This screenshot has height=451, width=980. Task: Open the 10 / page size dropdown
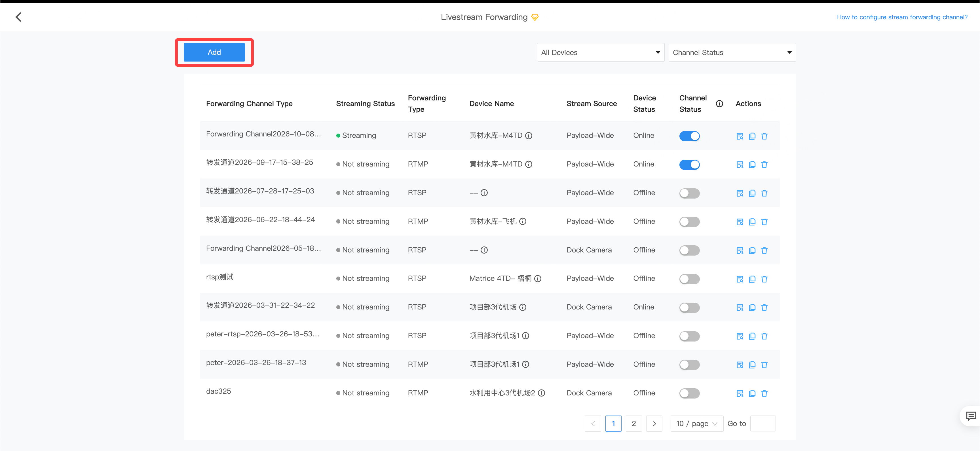point(696,423)
